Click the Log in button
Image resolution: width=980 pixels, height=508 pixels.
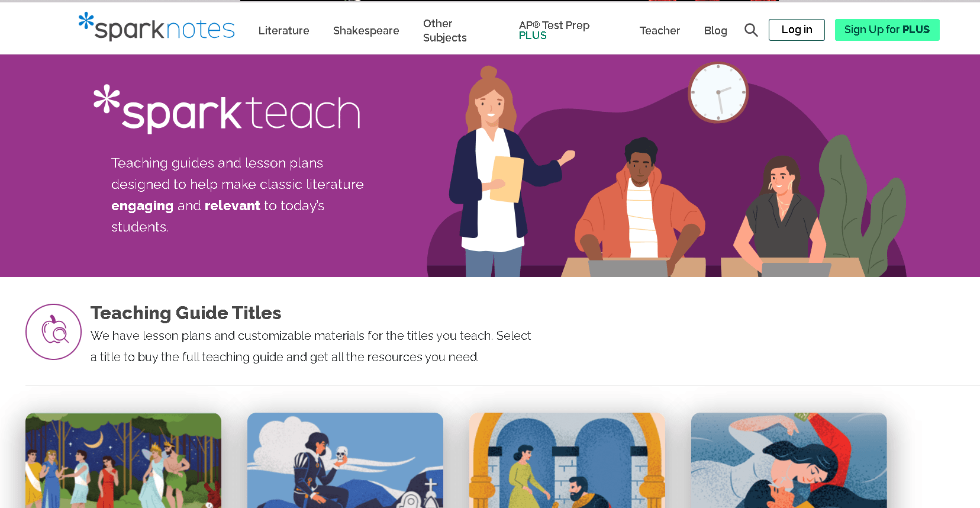(x=797, y=30)
